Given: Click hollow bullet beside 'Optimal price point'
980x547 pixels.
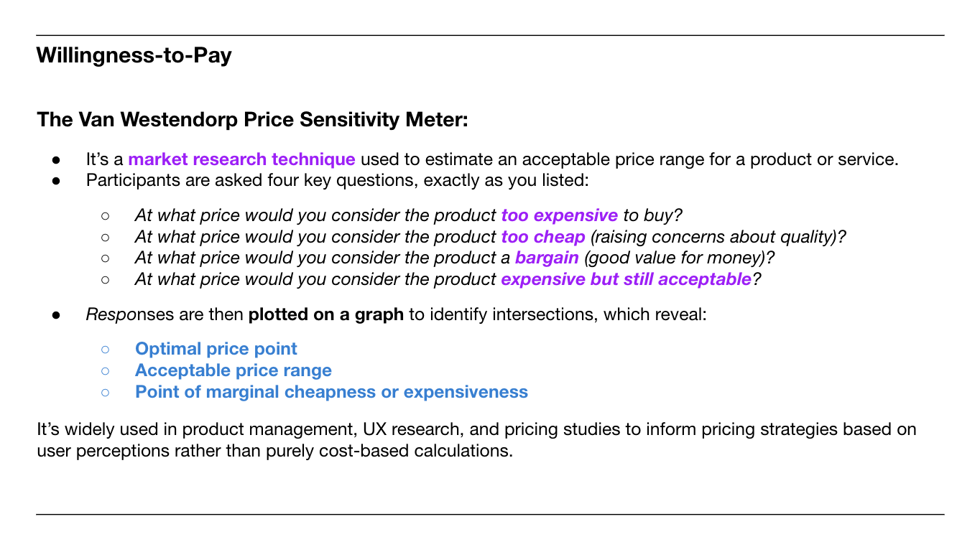Looking at the screenshot, I should 105,350.
